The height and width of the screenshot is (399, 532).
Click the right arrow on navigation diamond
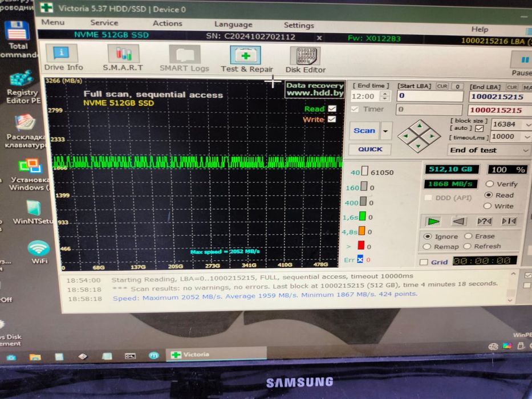pos(432,136)
